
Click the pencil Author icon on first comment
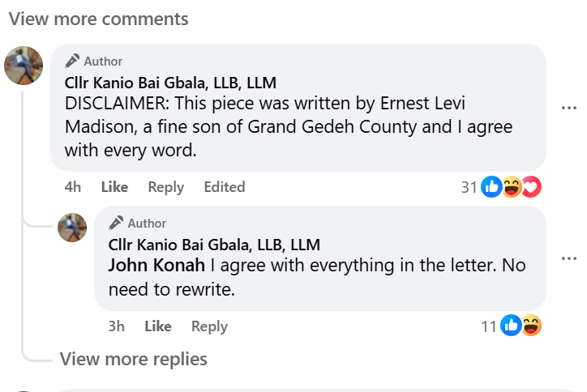73,61
